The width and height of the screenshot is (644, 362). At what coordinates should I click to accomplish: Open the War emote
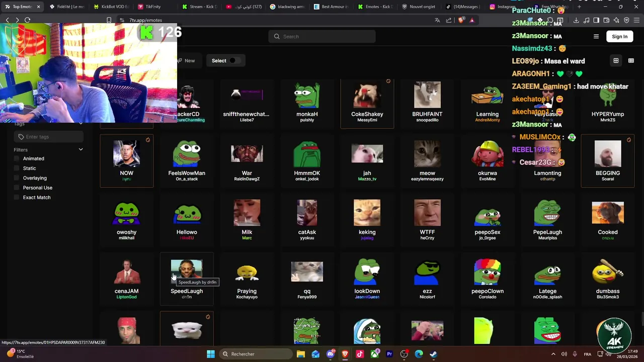point(247,161)
